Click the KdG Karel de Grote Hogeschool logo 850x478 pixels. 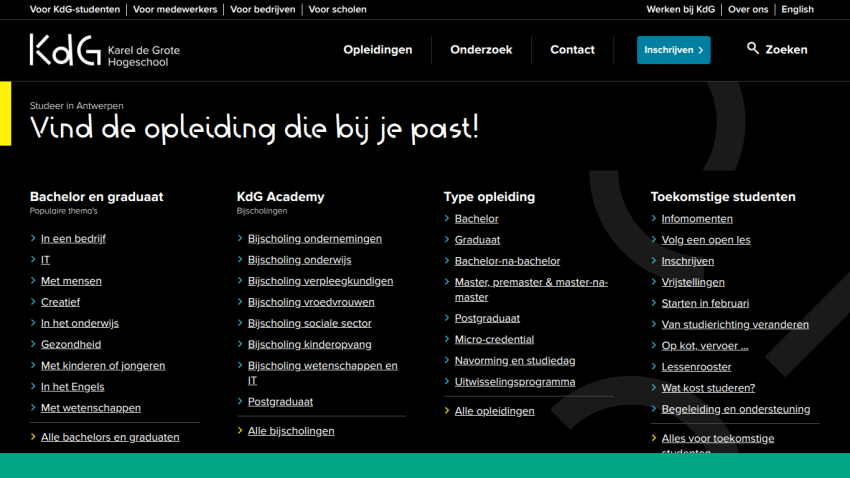(x=105, y=50)
